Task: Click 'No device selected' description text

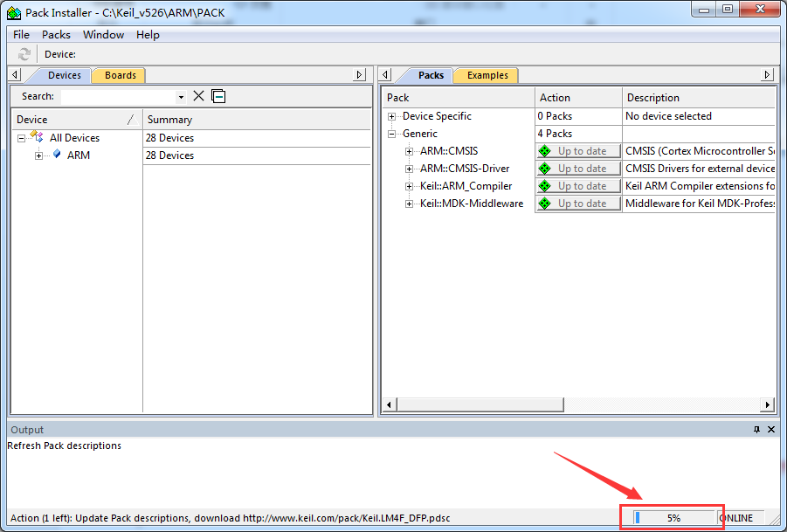Action: (x=668, y=116)
